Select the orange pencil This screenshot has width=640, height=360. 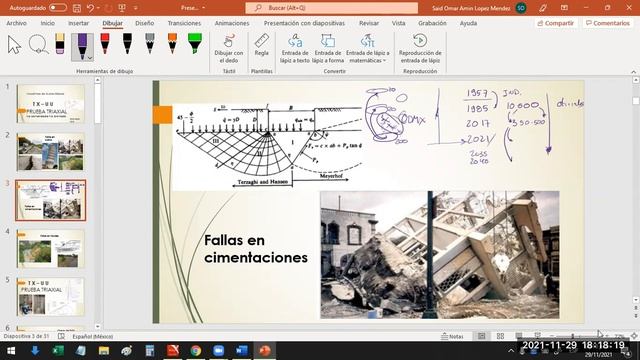click(x=172, y=44)
